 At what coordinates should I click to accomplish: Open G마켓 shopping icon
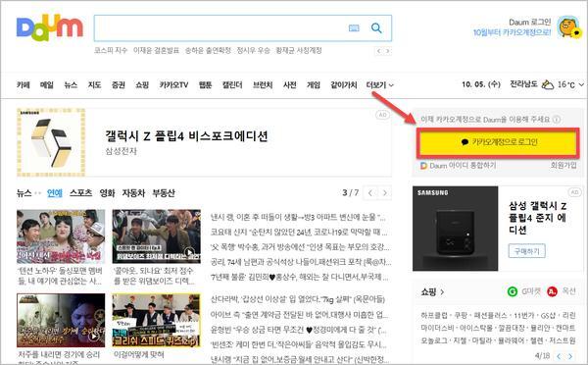point(512,291)
